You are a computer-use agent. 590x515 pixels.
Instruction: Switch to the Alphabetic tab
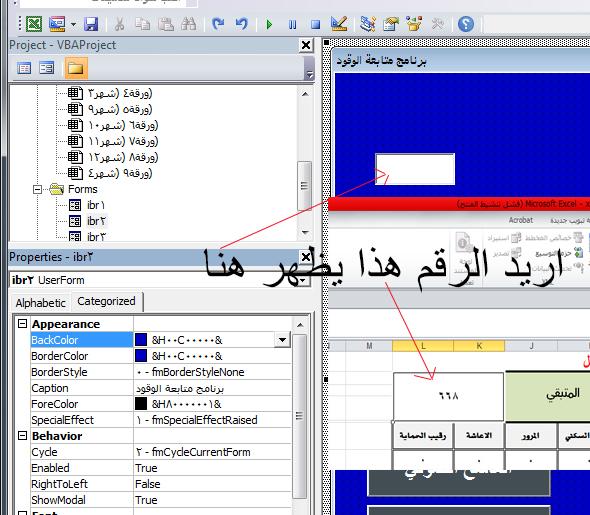tap(41, 303)
